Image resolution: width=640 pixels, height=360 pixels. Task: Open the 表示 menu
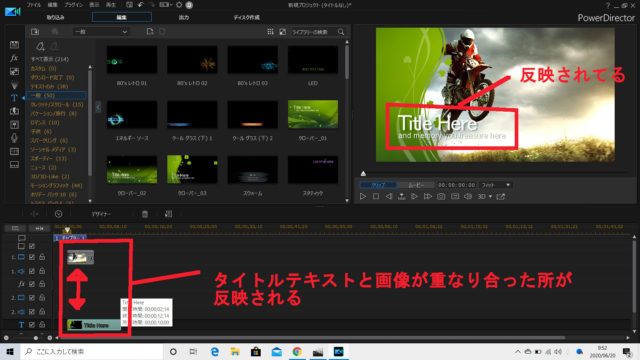click(x=94, y=5)
